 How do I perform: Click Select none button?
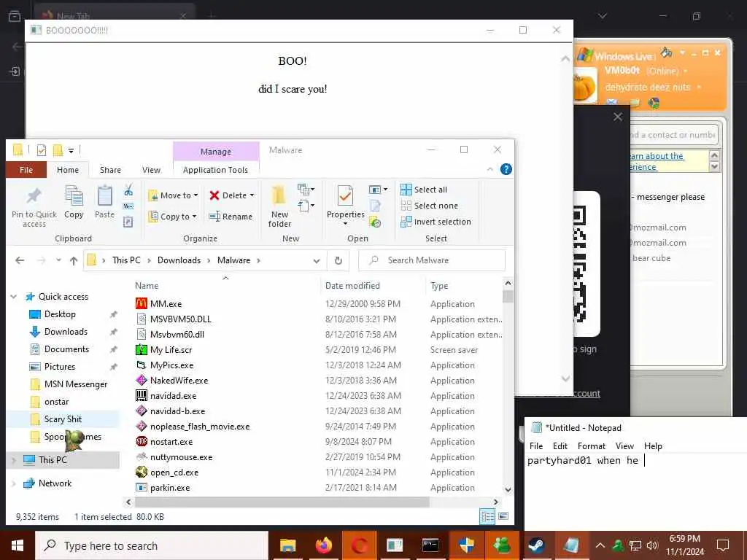(x=429, y=206)
